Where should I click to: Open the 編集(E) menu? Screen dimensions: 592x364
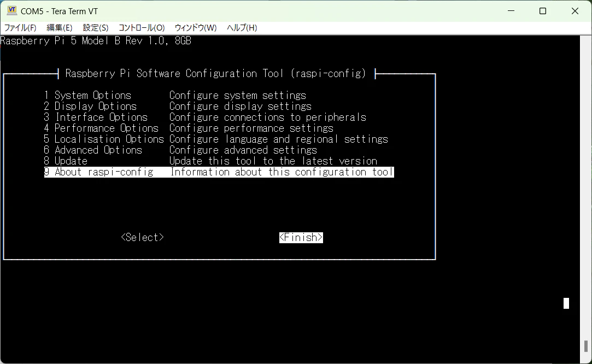click(59, 27)
